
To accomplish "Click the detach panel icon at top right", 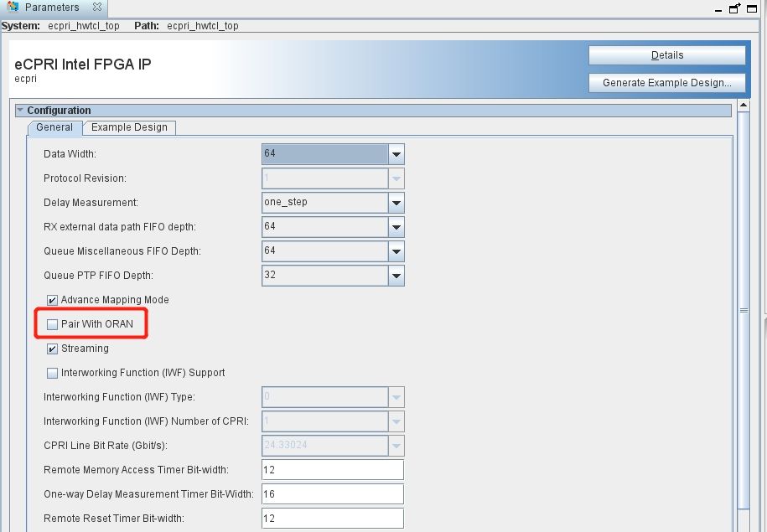I will click(734, 8).
